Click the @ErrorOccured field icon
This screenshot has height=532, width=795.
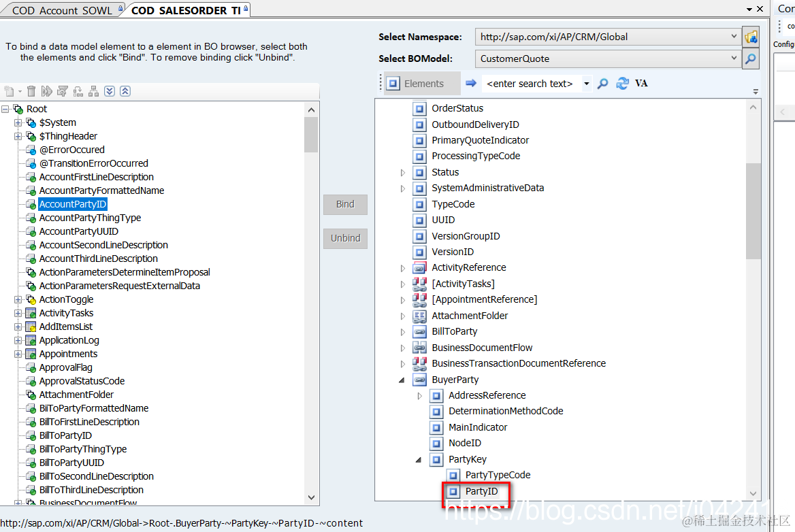pos(31,150)
